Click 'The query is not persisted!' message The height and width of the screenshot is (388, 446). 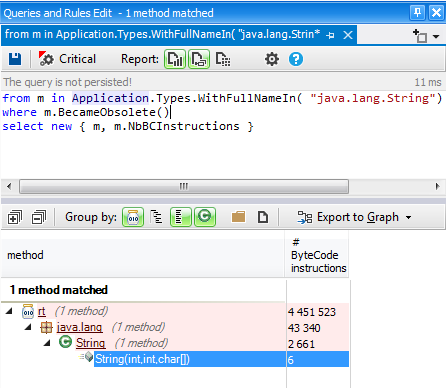point(68,82)
